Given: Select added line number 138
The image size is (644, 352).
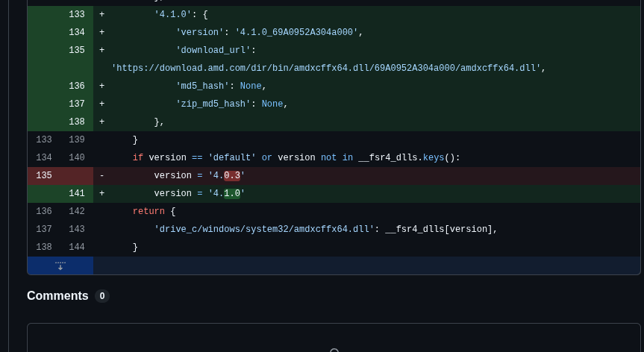Looking at the screenshot, I should (x=76, y=122).
